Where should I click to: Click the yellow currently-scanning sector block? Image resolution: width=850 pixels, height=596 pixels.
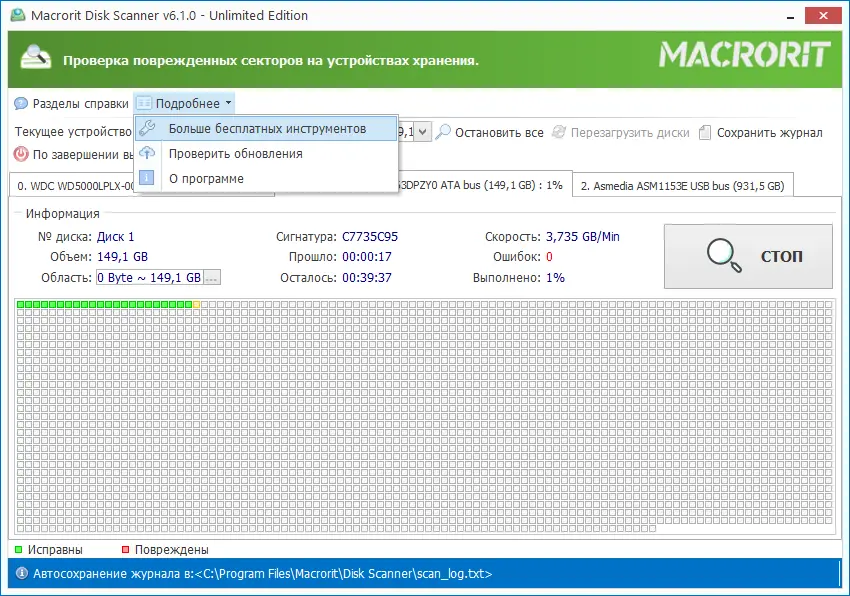197,304
